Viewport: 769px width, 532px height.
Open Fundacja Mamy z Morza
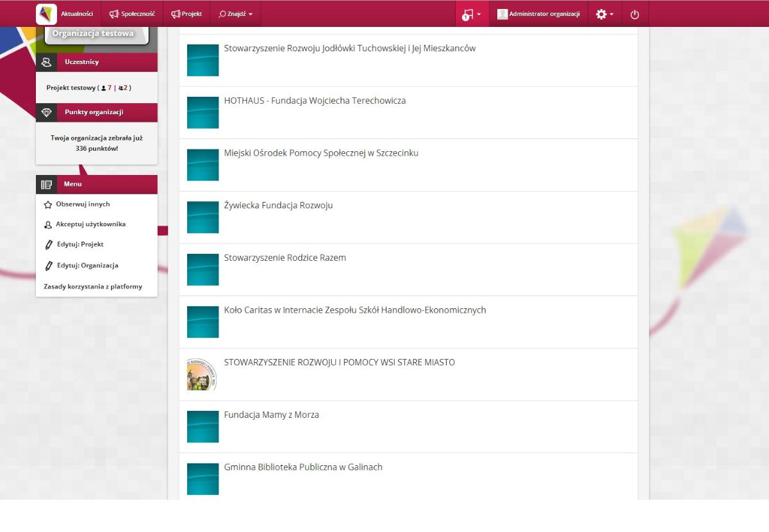272,415
